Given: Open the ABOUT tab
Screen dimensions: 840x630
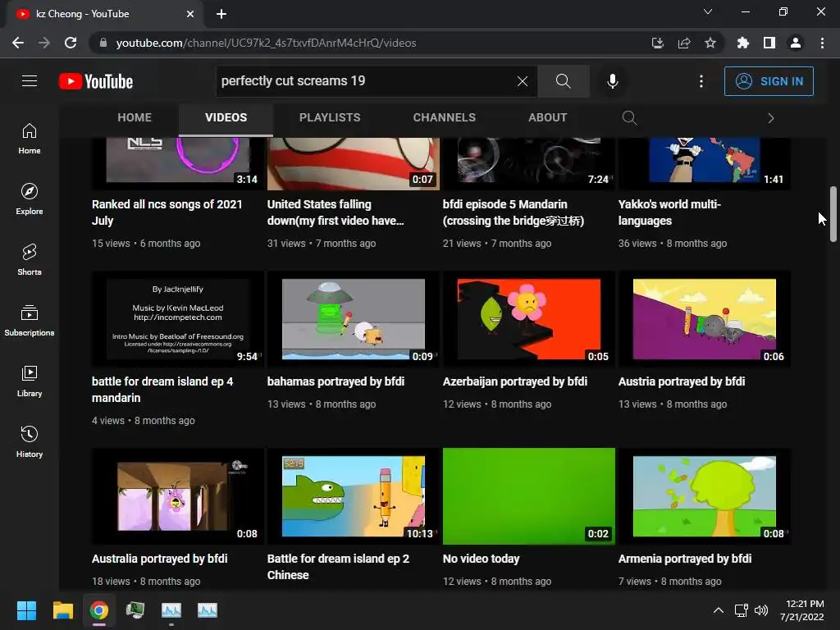Looking at the screenshot, I should (x=547, y=117).
